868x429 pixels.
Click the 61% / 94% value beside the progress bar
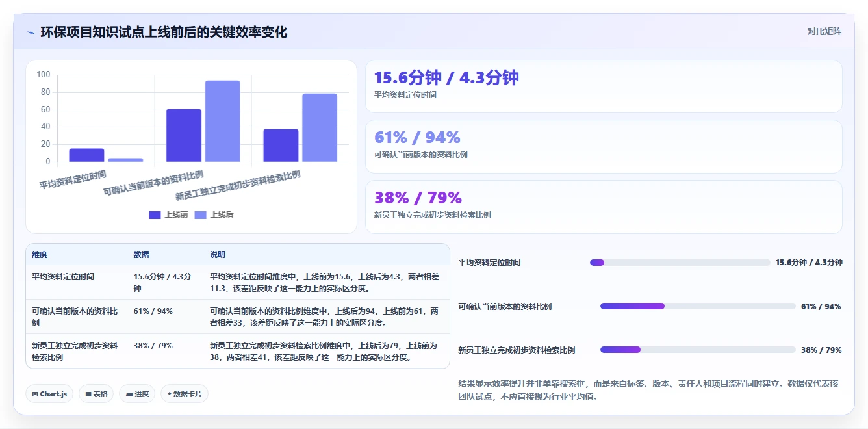tap(821, 306)
